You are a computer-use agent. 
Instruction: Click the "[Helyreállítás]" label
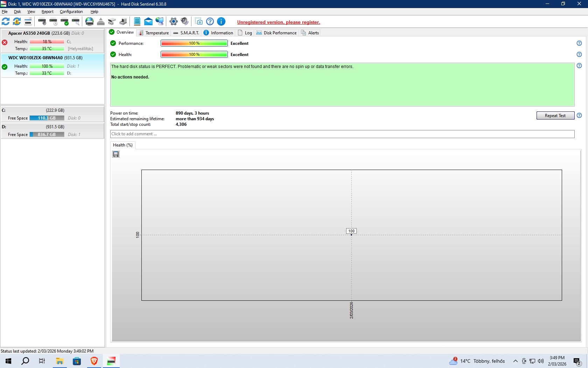80,49
